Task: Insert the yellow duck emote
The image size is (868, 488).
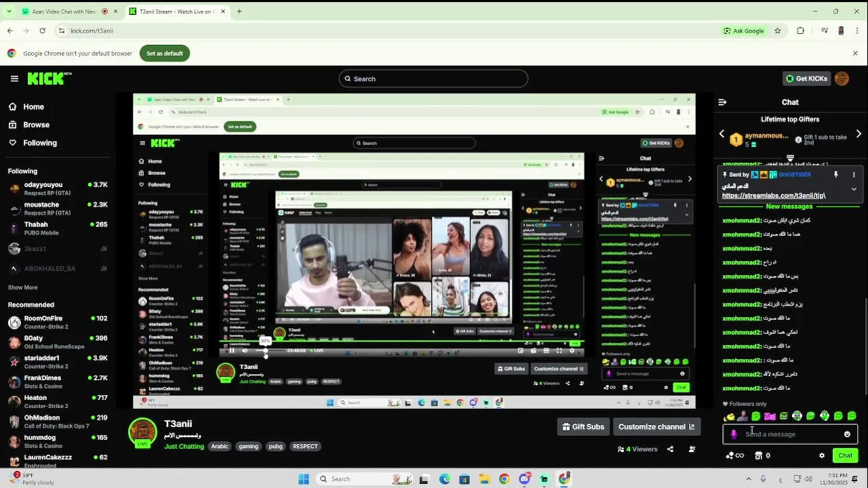Action: 729,416
